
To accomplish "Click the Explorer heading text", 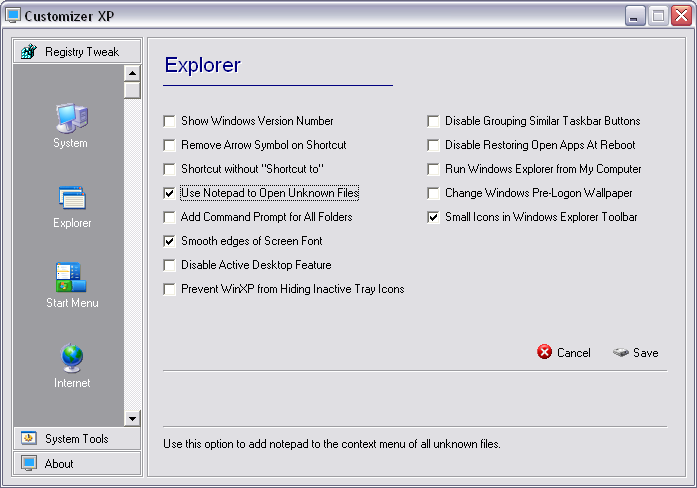I will 202,65.
